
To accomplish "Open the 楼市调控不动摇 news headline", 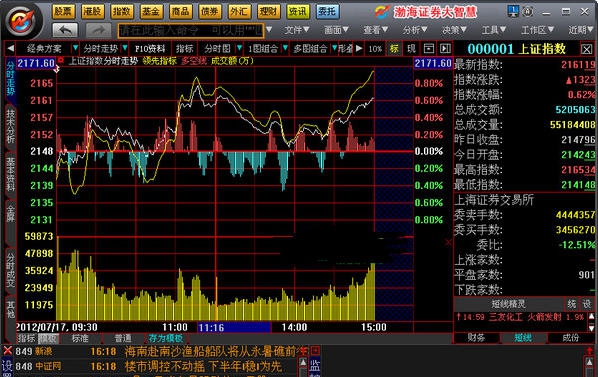I will (203, 366).
